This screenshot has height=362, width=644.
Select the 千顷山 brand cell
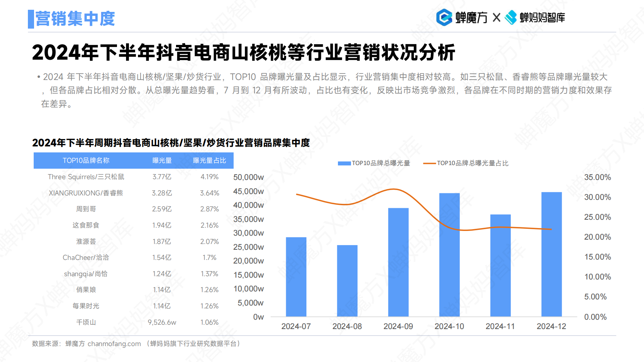coord(86,322)
